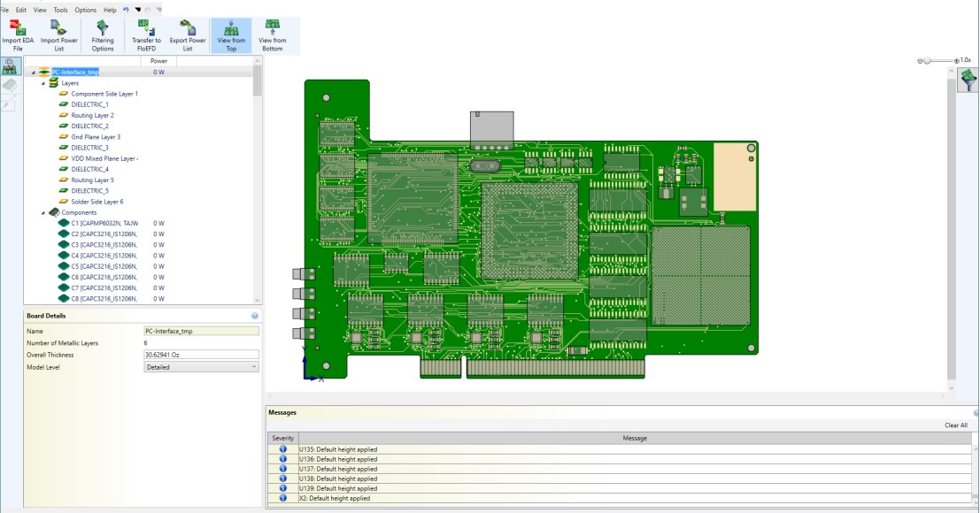Click the zoom slider handle
This screenshot has height=513, width=980.
pyautogui.click(x=928, y=60)
